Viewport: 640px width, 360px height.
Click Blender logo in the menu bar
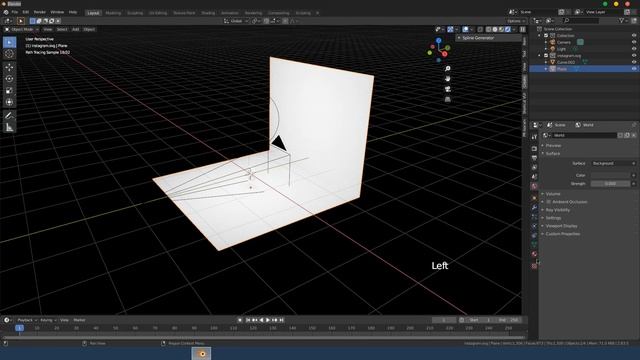[x=6, y=12]
